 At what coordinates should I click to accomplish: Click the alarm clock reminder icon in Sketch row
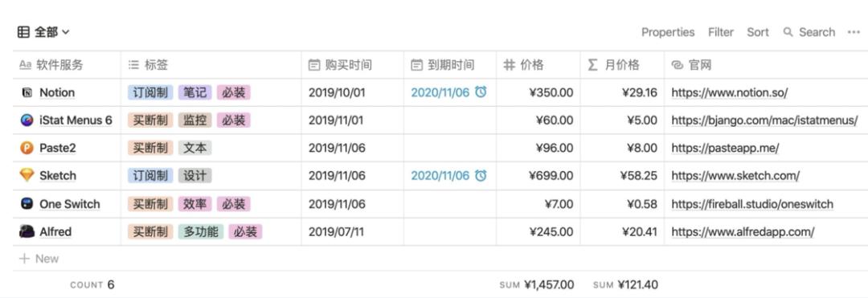pyautogui.click(x=481, y=175)
